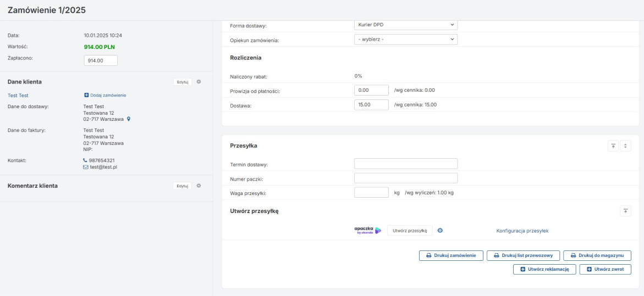This screenshot has width=644, height=296.
Task: Click the apaczka by alsendo logo
Action: (368, 231)
